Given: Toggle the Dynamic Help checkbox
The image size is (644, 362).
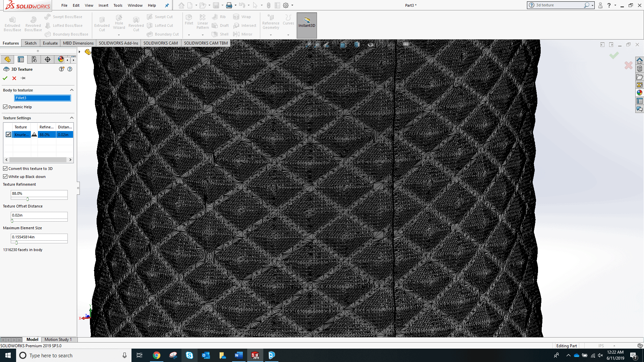Looking at the screenshot, I should (x=5, y=107).
